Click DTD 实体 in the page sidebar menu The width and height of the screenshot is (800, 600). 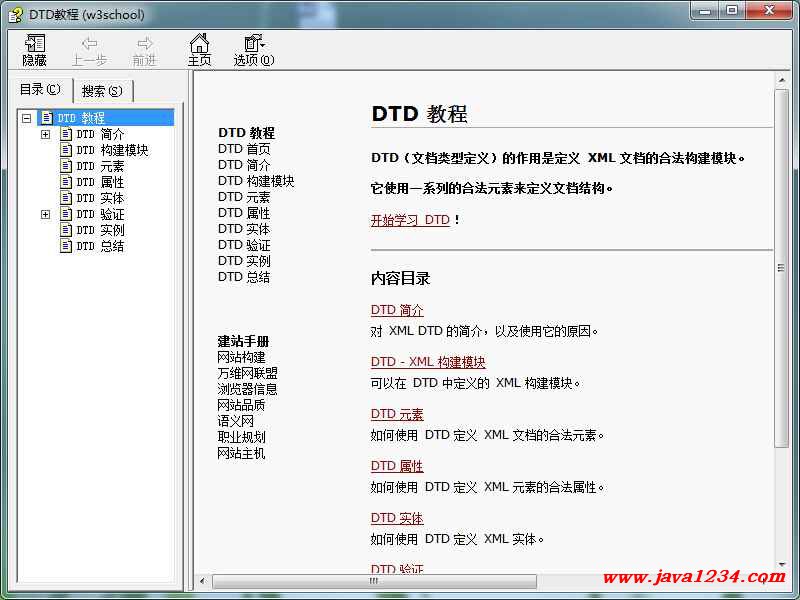244,229
